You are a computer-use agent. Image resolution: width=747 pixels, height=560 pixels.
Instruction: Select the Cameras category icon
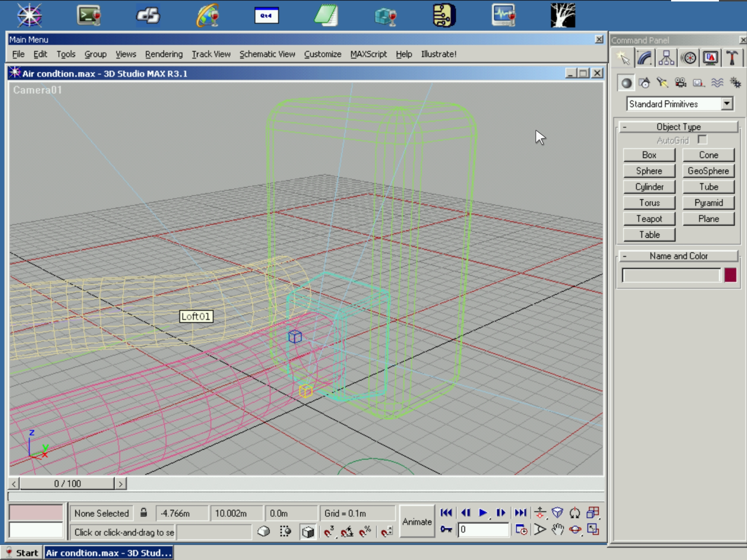(680, 83)
